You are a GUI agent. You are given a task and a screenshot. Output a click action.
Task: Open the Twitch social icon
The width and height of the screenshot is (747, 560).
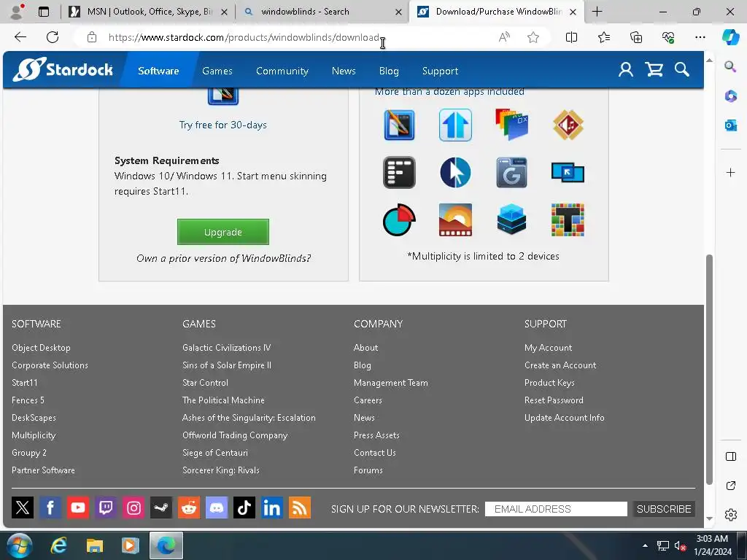(x=106, y=507)
